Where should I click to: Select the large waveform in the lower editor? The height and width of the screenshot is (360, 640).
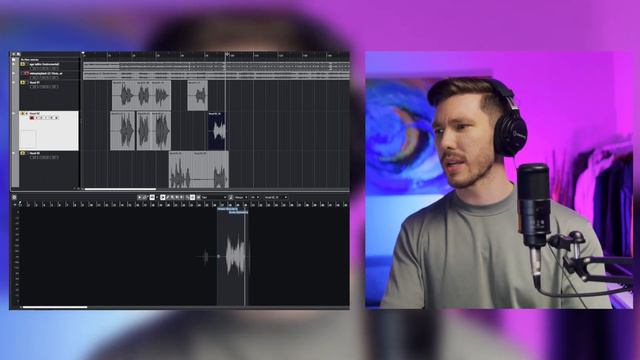point(236,256)
